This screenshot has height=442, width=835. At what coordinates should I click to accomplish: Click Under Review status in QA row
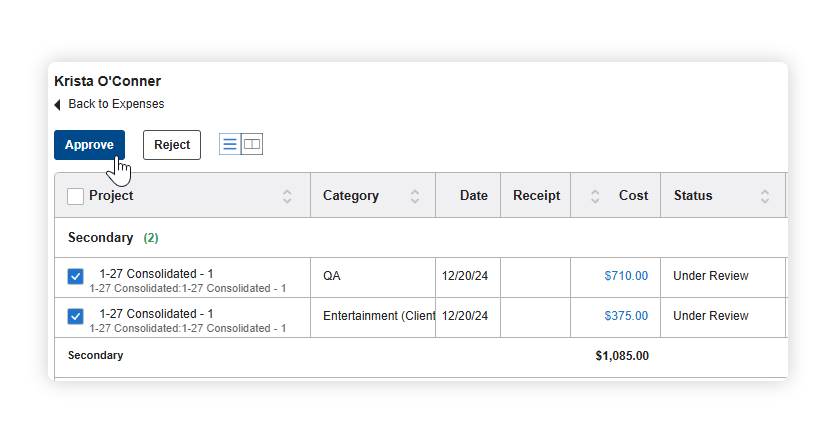710,276
